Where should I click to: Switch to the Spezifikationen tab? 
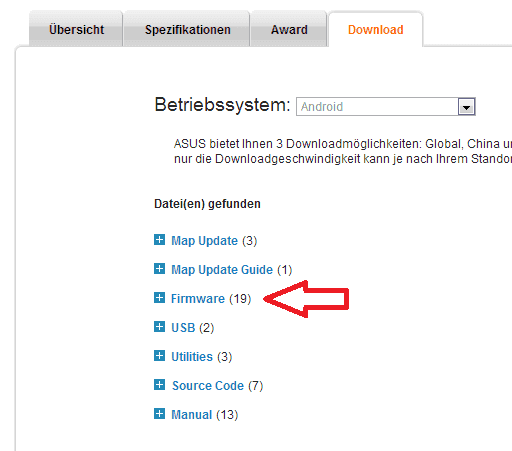click(x=187, y=30)
